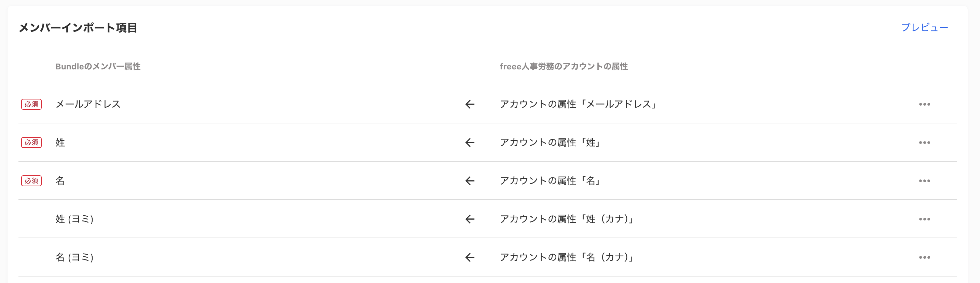This screenshot has width=980, height=283.
Task: Click the 必須 badge beside 姓
Action: pyautogui.click(x=31, y=143)
